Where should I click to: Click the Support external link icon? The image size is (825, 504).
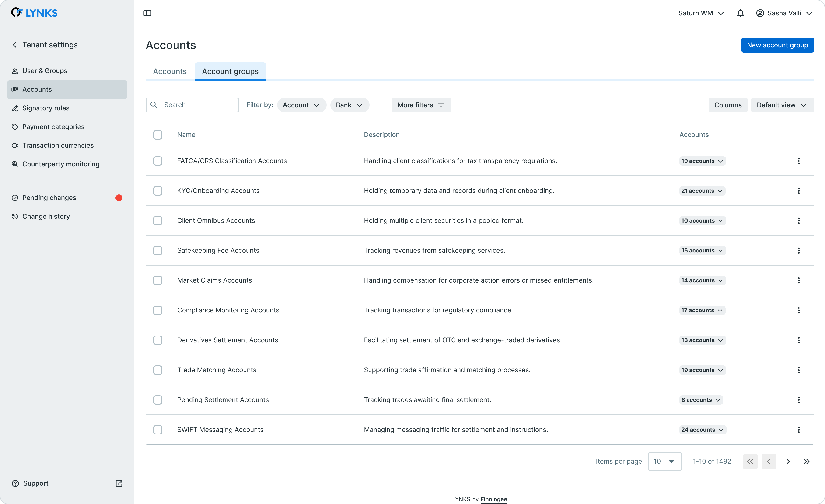(x=119, y=483)
